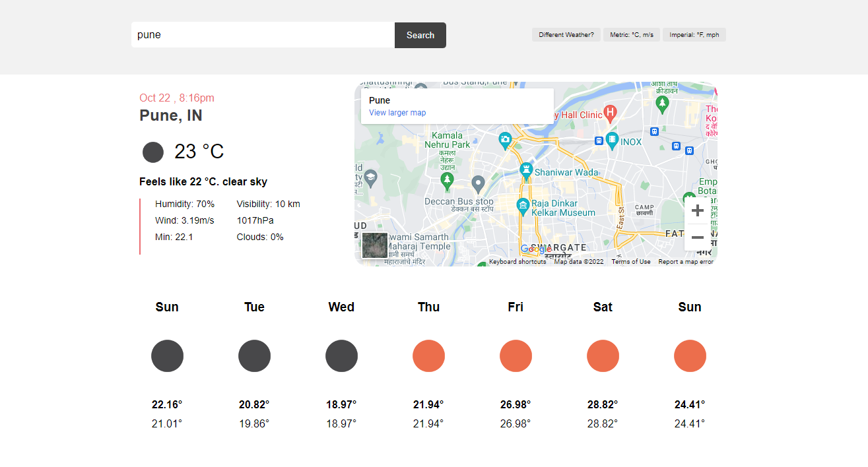Click the Raja Dinkar Kelkar Museum marker
868x467 pixels.
pyautogui.click(x=523, y=206)
